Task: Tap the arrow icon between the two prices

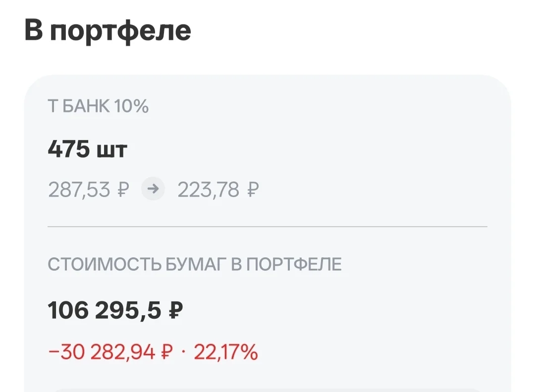Action: [x=153, y=189]
